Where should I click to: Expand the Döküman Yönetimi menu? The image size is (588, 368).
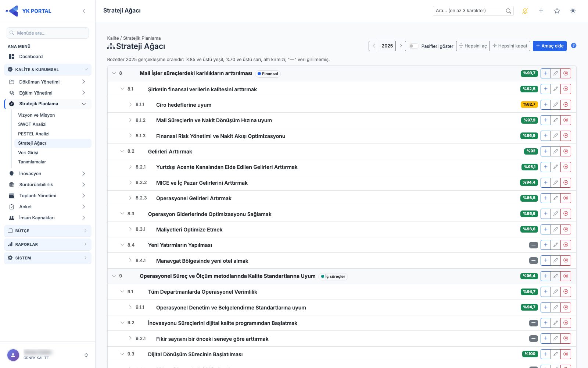48,82
